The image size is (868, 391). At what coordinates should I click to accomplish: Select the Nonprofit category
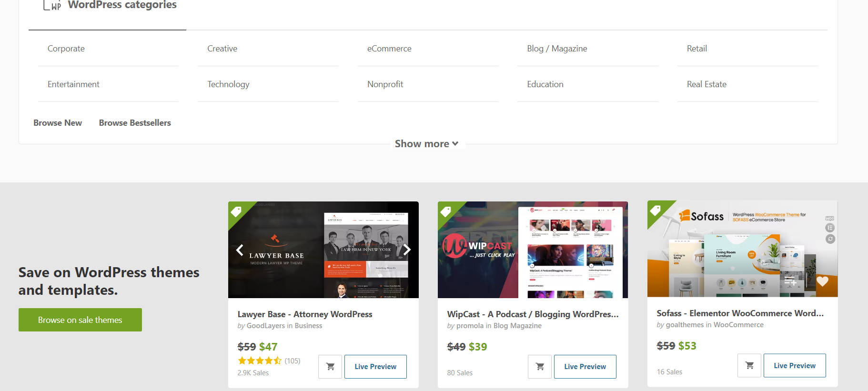pyautogui.click(x=385, y=84)
